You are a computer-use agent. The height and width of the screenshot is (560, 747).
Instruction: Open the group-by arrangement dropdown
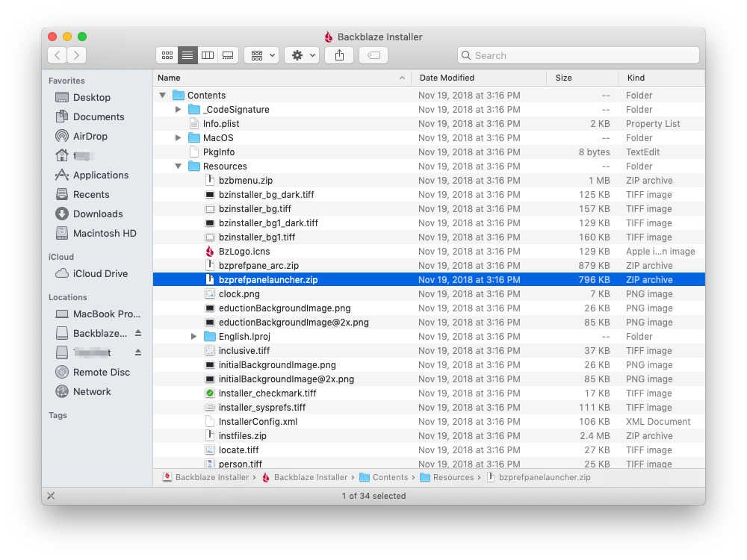coord(261,55)
